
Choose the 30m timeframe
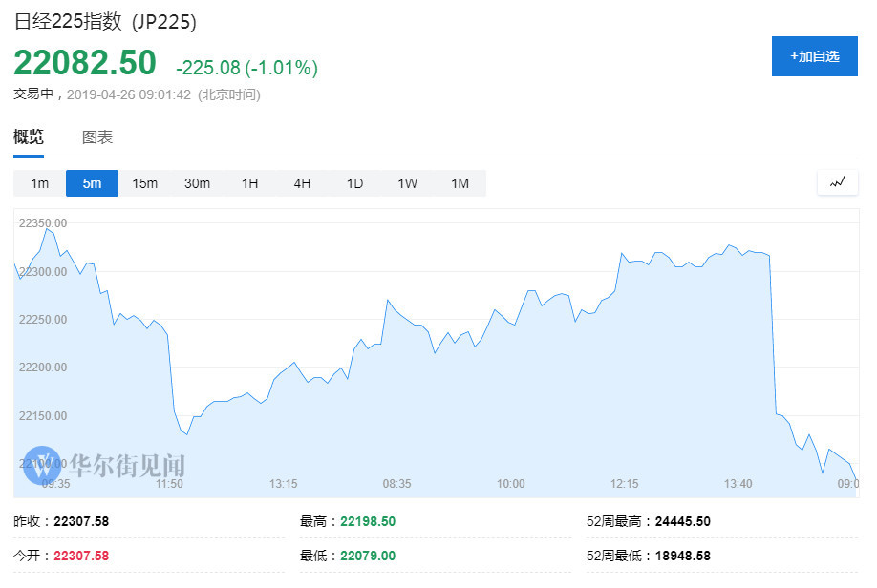click(198, 183)
